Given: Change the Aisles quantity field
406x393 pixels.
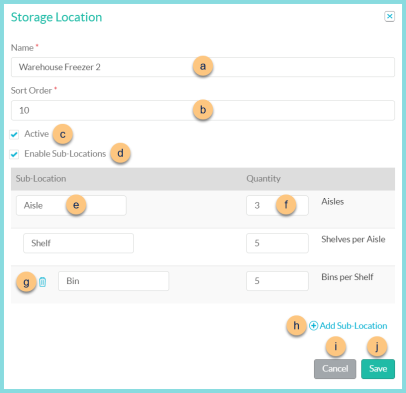Looking at the screenshot, I should coord(277,205).
